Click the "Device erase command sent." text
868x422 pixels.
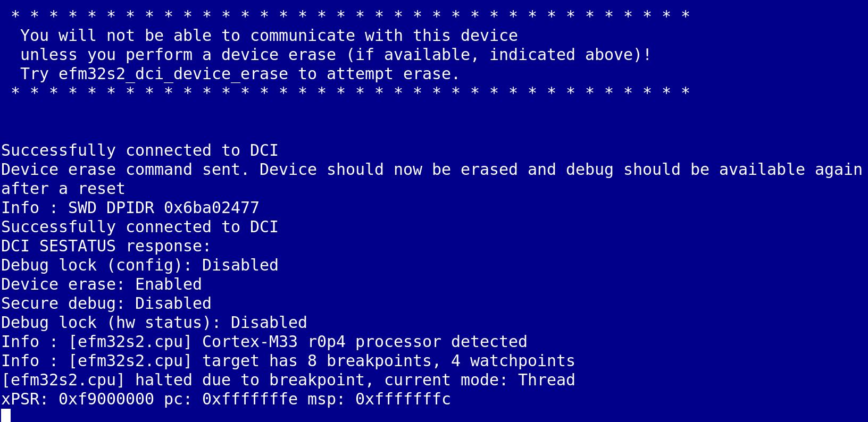tap(125, 170)
